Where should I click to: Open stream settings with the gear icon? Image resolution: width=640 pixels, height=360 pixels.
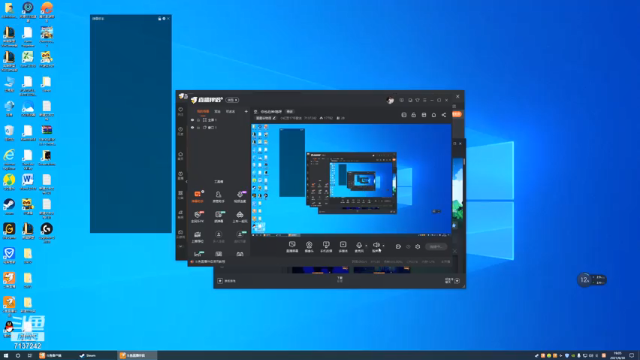418,247
